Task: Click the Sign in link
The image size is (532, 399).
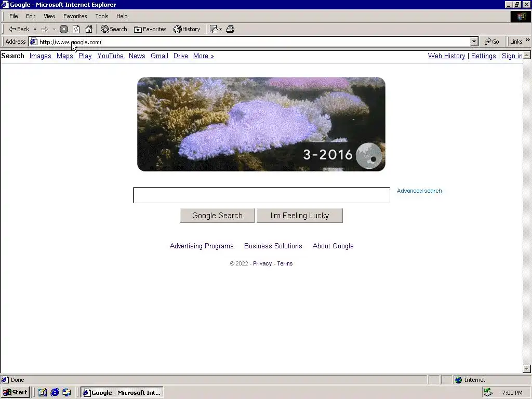Action: [x=512, y=56]
